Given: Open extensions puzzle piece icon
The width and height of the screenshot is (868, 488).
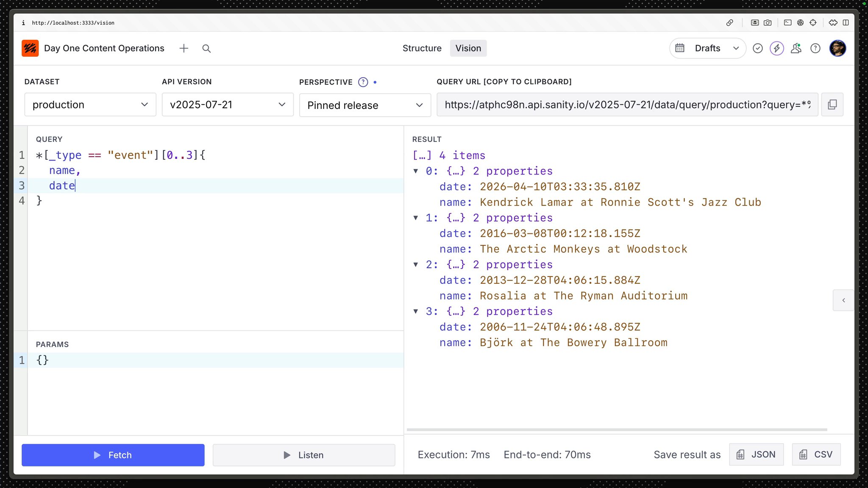Looking at the screenshot, I should pyautogui.click(x=833, y=23).
